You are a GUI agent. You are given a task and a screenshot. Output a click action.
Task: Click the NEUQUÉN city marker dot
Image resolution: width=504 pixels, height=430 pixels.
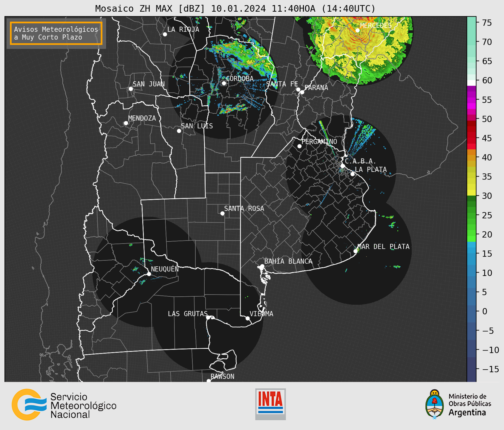149,274
